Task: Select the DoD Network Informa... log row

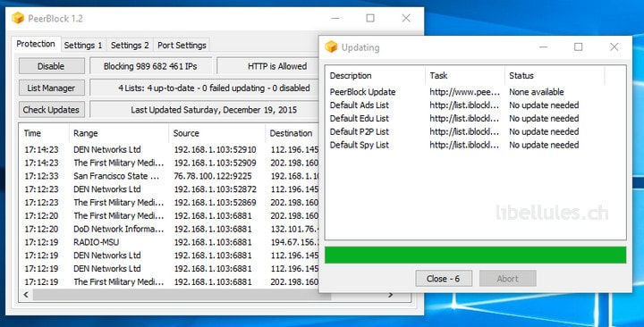Action: click(x=170, y=229)
